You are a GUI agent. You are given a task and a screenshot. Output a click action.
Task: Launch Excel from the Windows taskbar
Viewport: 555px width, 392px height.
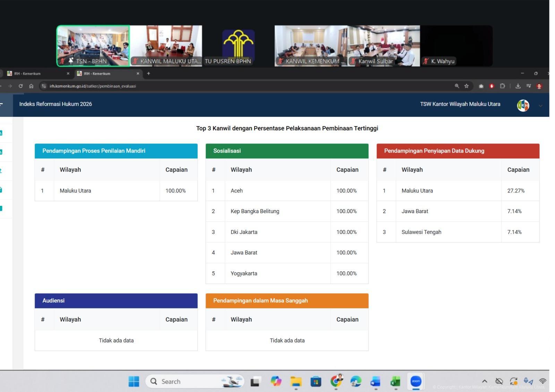395,382
